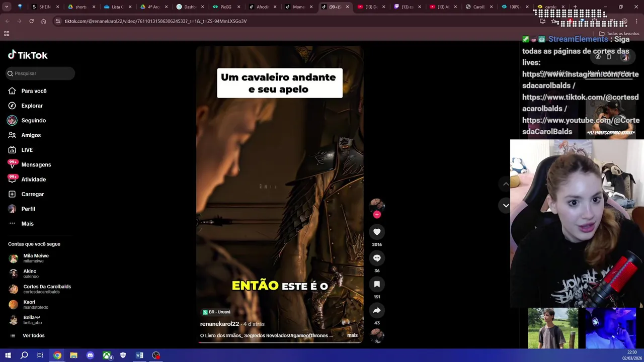This screenshot has height=362, width=644.
Task: View site information icon
Action: 58,21
